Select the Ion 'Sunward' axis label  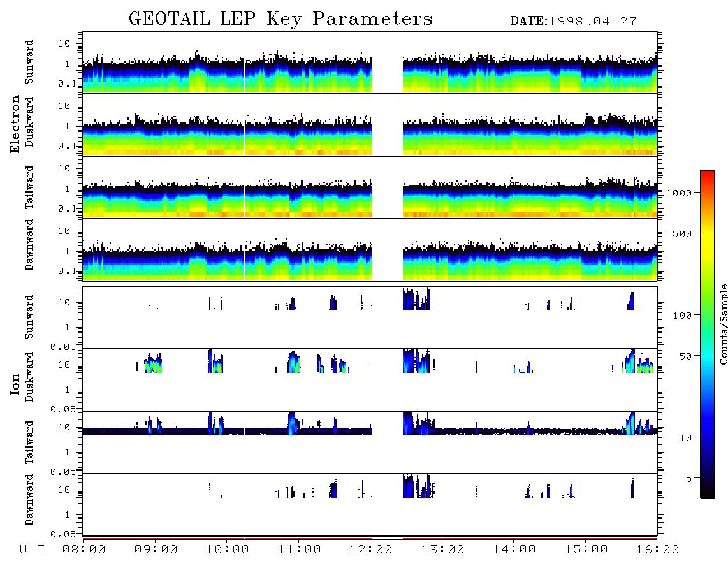[29, 317]
